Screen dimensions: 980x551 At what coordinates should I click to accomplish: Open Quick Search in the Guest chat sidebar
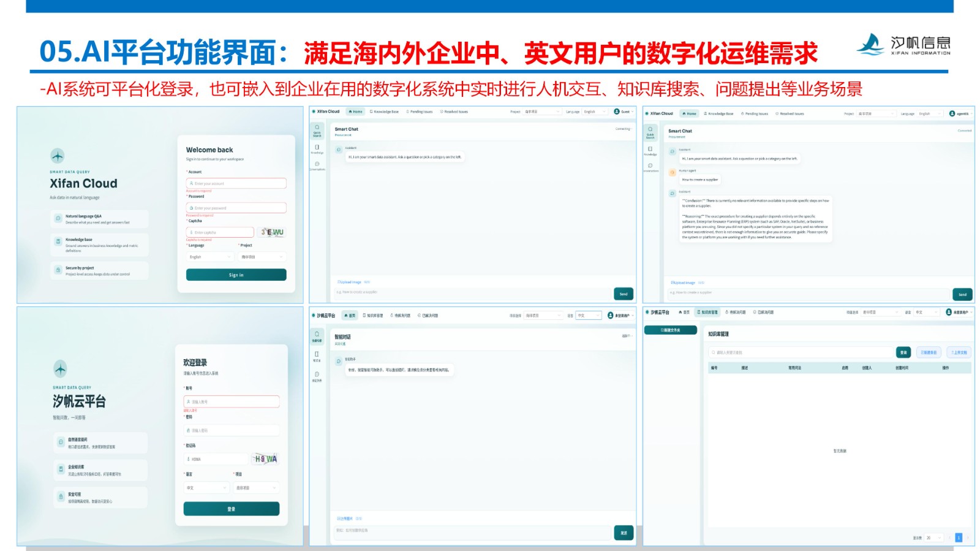click(317, 130)
